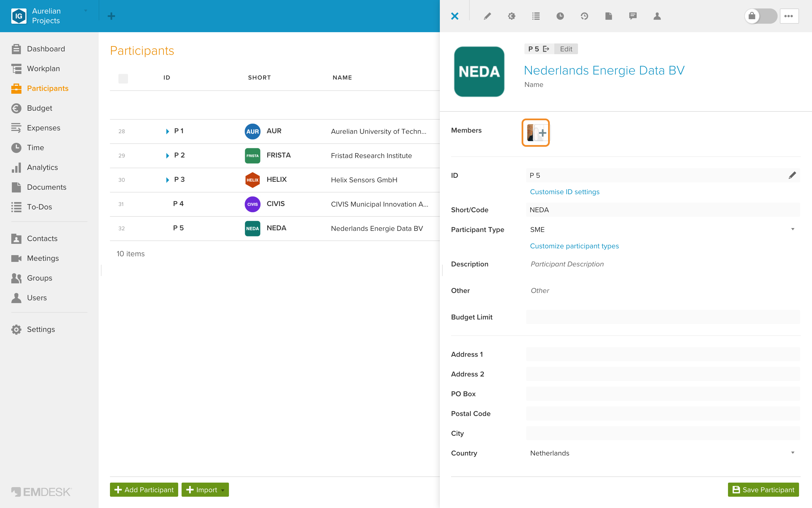Click the Customise ID settings link
This screenshot has height=508, width=812.
564,192
